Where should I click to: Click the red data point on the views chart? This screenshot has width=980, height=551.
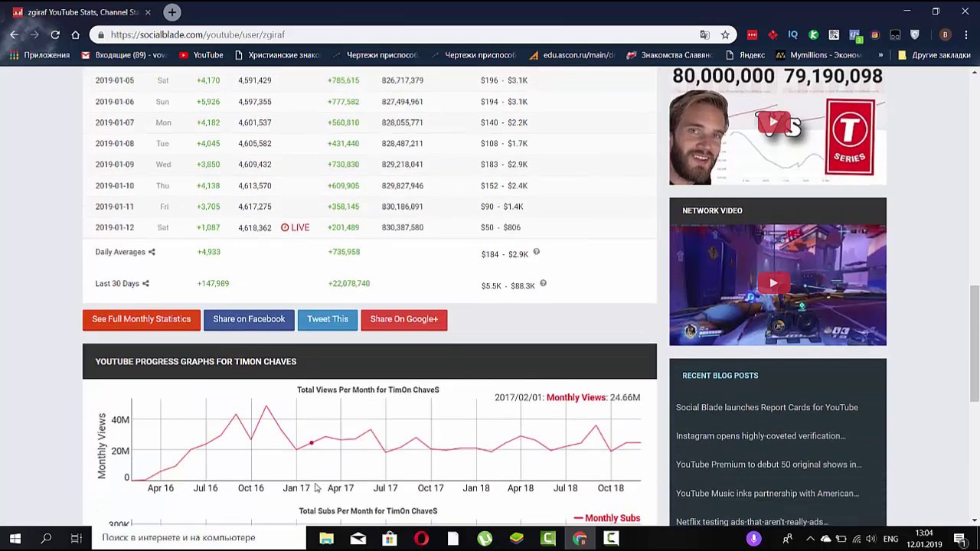tap(312, 443)
